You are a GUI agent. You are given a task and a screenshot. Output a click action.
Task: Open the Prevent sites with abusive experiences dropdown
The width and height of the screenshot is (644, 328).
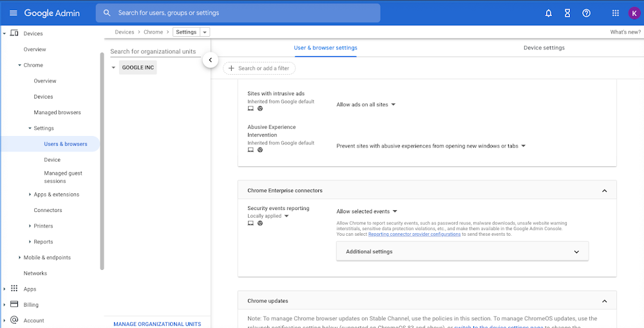431,146
